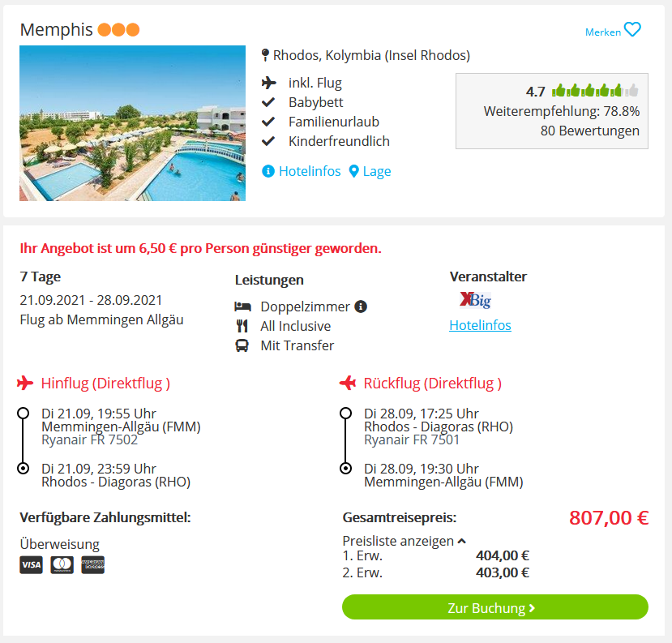672x643 pixels.
Task: Click the Hinflug airplane icon
Action: (x=25, y=383)
